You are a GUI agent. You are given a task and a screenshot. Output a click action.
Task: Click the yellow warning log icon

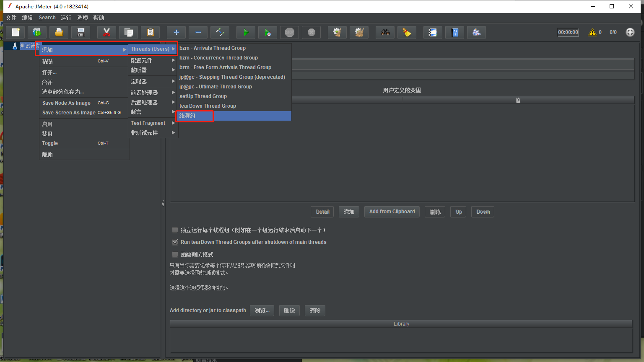(592, 32)
